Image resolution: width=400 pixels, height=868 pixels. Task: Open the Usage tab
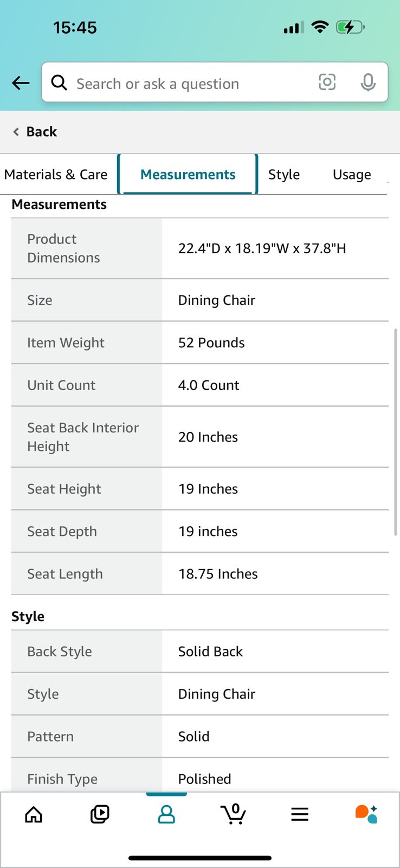click(352, 174)
